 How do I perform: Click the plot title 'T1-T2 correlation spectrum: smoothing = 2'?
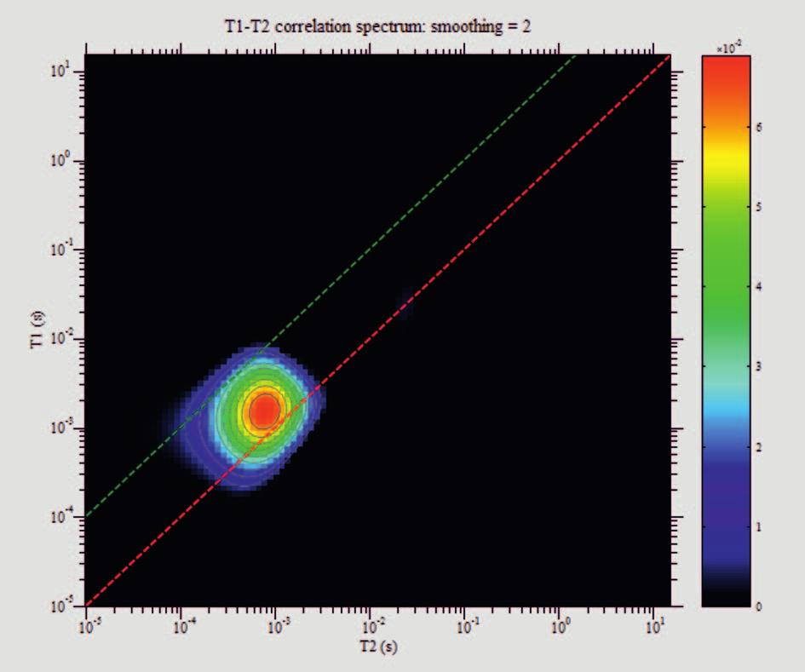[x=378, y=26]
